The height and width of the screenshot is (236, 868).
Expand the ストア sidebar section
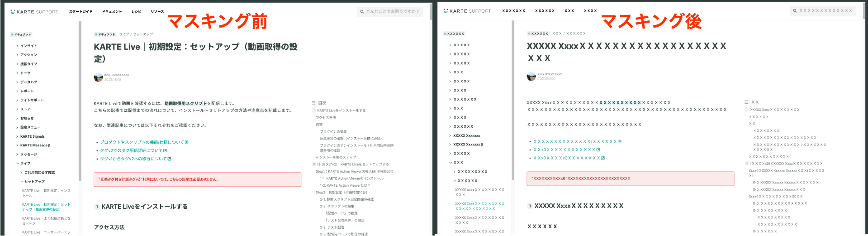pyautogui.click(x=24, y=109)
